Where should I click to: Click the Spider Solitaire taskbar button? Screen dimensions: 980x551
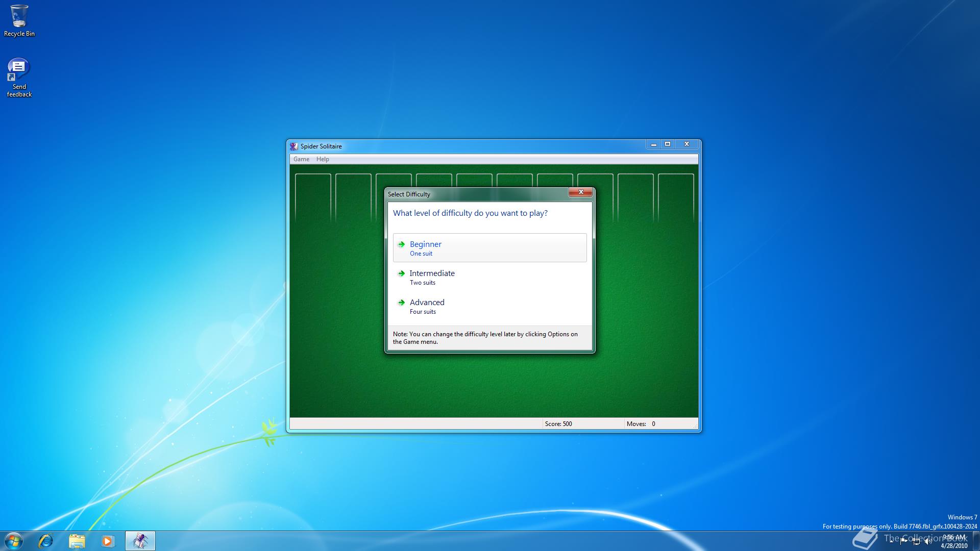(x=140, y=541)
